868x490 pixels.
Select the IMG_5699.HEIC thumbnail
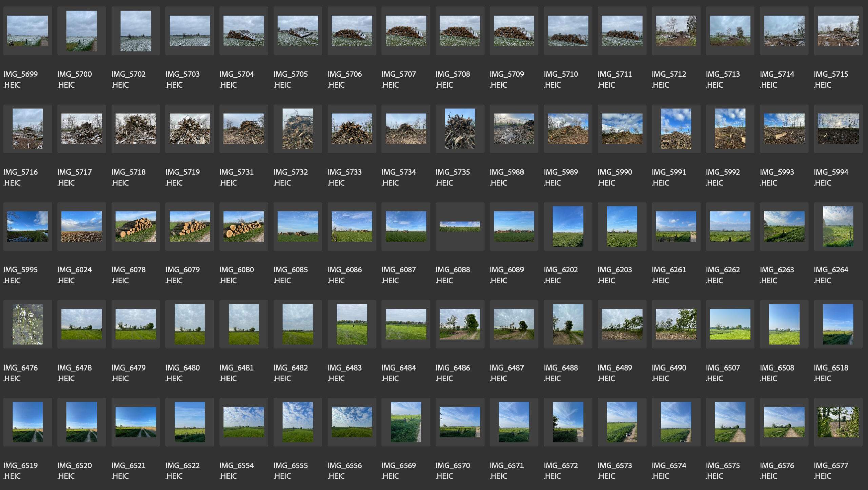[x=27, y=31]
